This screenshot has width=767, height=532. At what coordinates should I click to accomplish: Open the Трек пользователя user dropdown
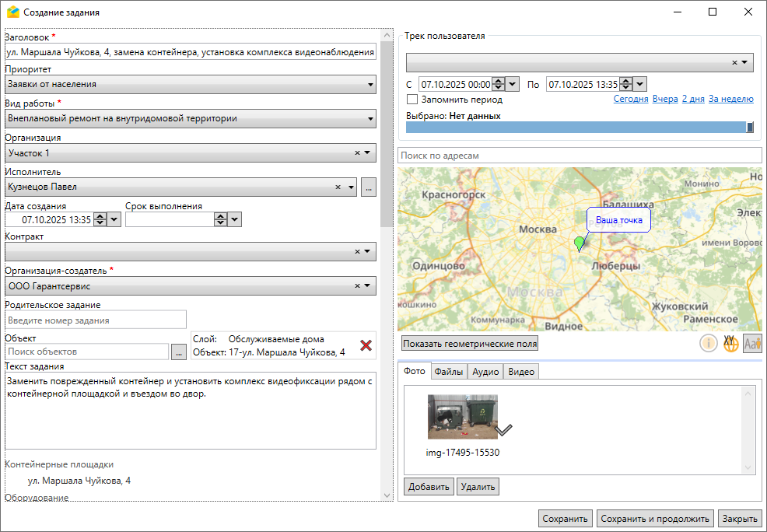744,63
